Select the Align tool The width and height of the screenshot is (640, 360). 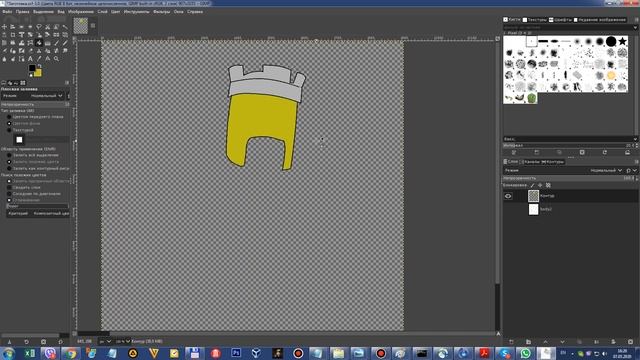click(13, 27)
